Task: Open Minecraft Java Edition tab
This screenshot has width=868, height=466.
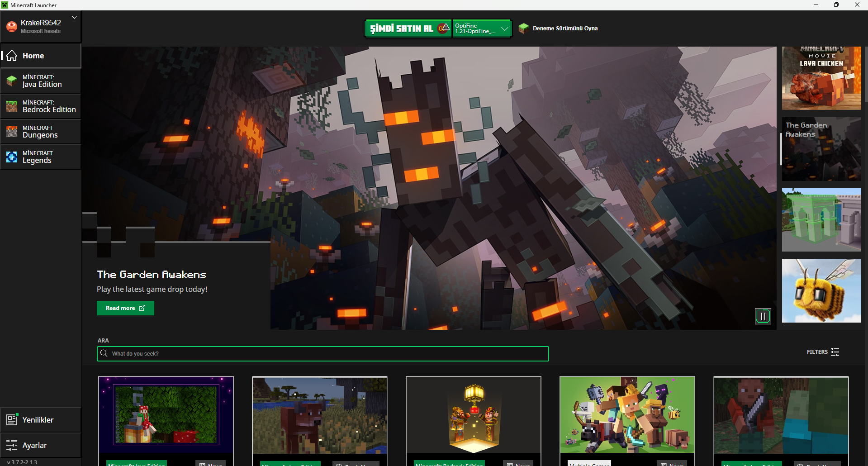Action: [x=41, y=81]
